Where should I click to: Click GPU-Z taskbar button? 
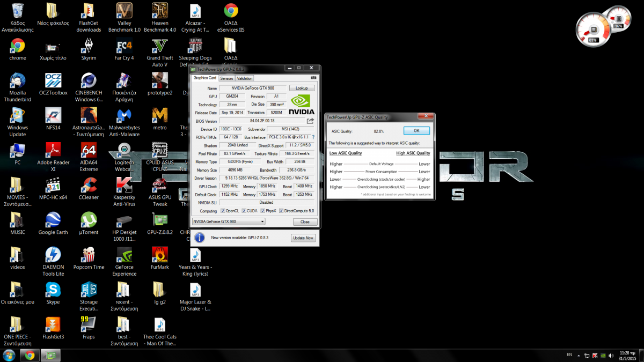[51, 355]
